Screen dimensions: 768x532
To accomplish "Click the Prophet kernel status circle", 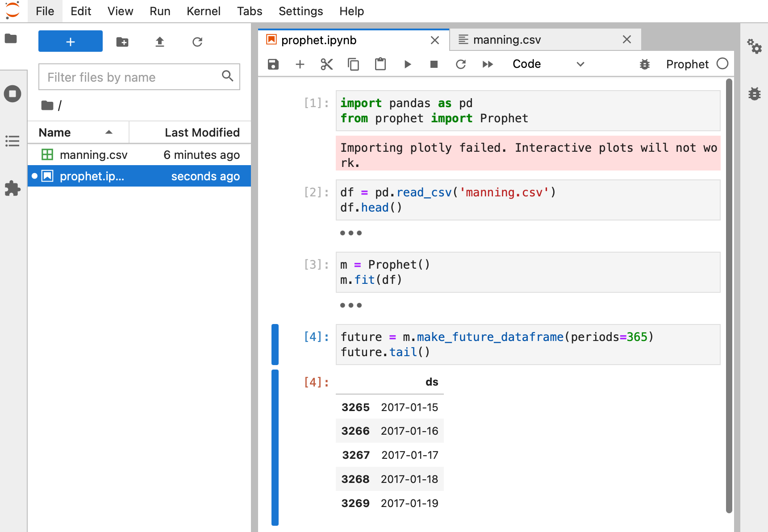I will click(x=722, y=64).
